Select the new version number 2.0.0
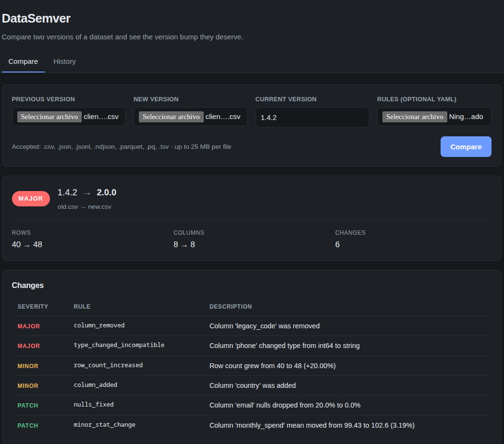Viewport: 504px width, 444px height. coord(106,192)
